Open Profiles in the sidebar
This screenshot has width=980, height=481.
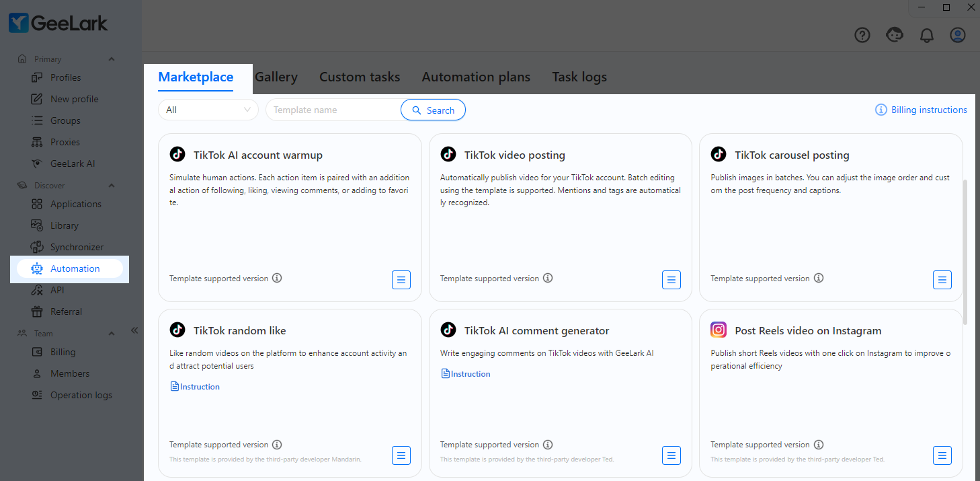point(67,77)
